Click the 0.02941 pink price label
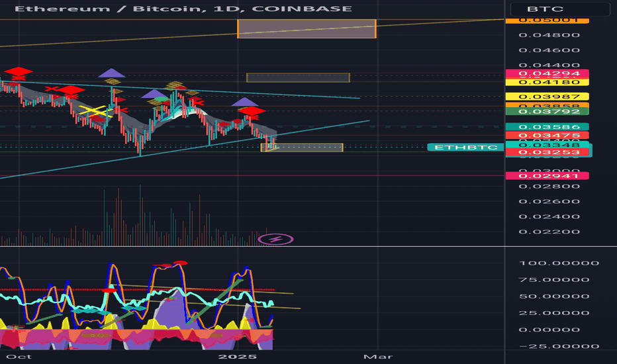This screenshot has width=617, height=364. point(547,175)
